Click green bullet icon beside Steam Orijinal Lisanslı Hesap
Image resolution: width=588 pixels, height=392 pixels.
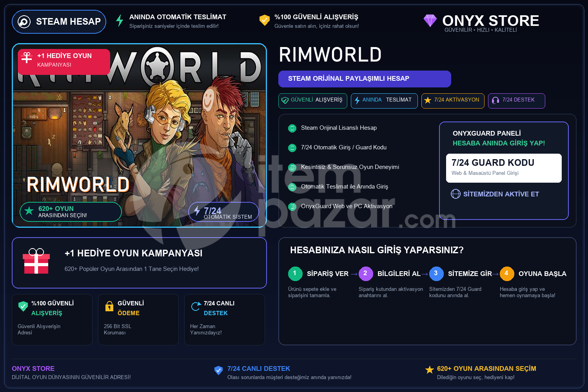tap(292, 128)
